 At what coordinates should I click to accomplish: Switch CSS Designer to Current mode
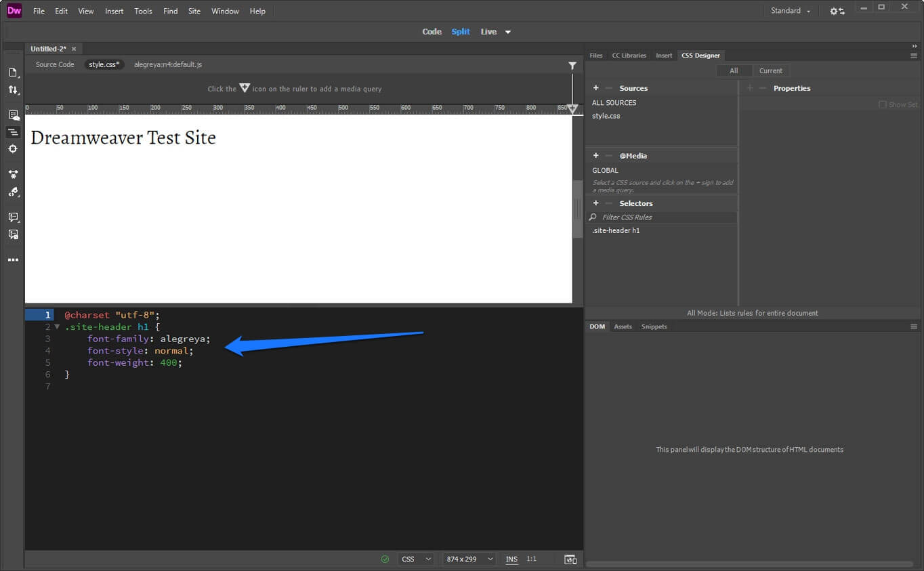point(771,70)
